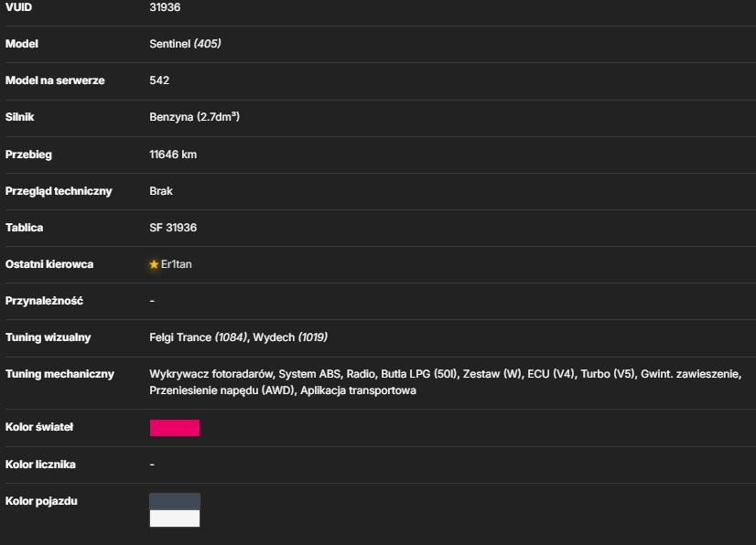Image resolution: width=756 pixels, height=545 pixels.
Task: Click the Ostatni kierowca row label
Action: [49, 264]
